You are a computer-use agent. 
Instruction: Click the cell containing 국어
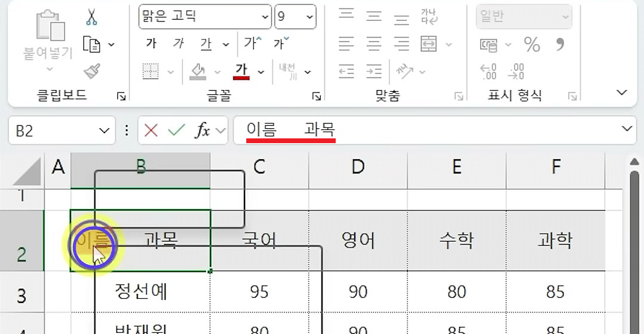(259, 241)
